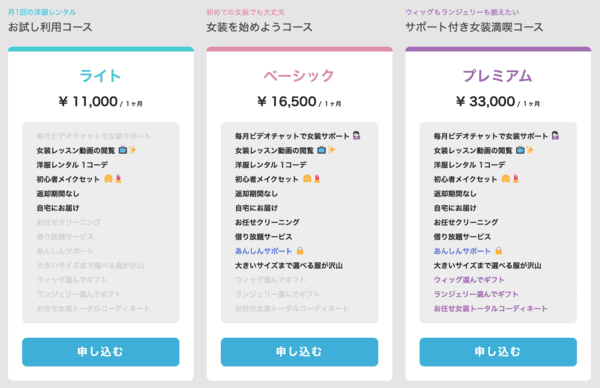Click lipstick icon in プレミアム makeup set row
Image resolution: width=600 pixels, height=388 pixels.
(516, 179)
